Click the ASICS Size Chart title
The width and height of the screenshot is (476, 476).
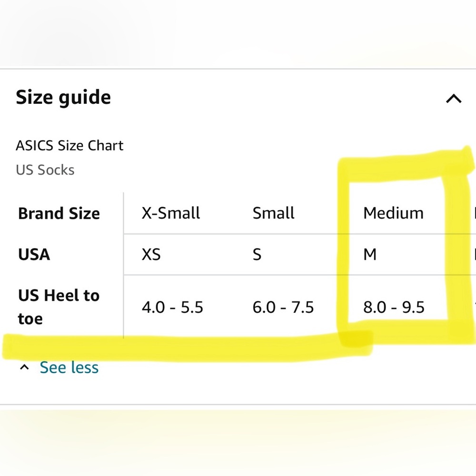(69, 145)
